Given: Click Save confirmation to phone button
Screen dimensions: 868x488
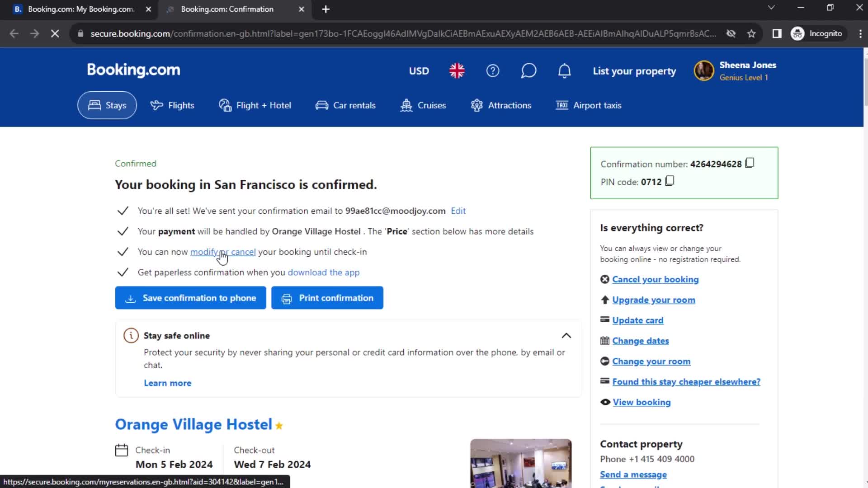Looking at the screenshot, I should click(191, 297).
